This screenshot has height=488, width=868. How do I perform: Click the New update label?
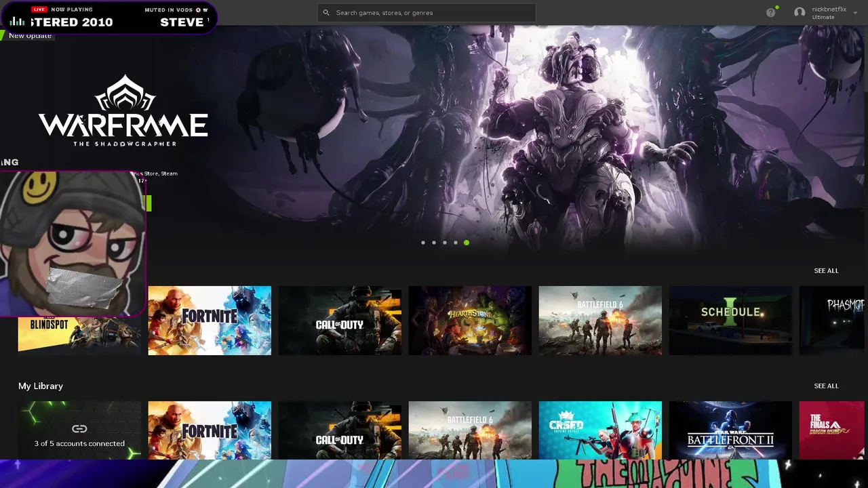click(x=30, y=35)
